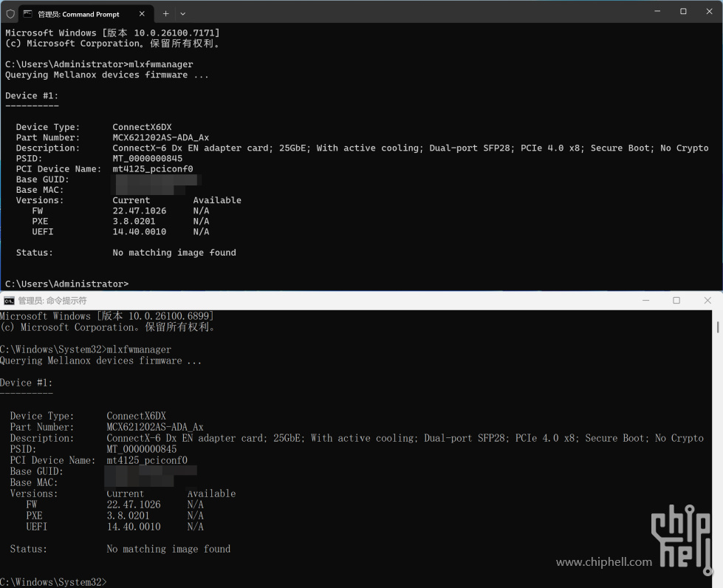Select the 管理员: Command Prompt tab
The image size is (723, 588).
(x=78, y=13)
